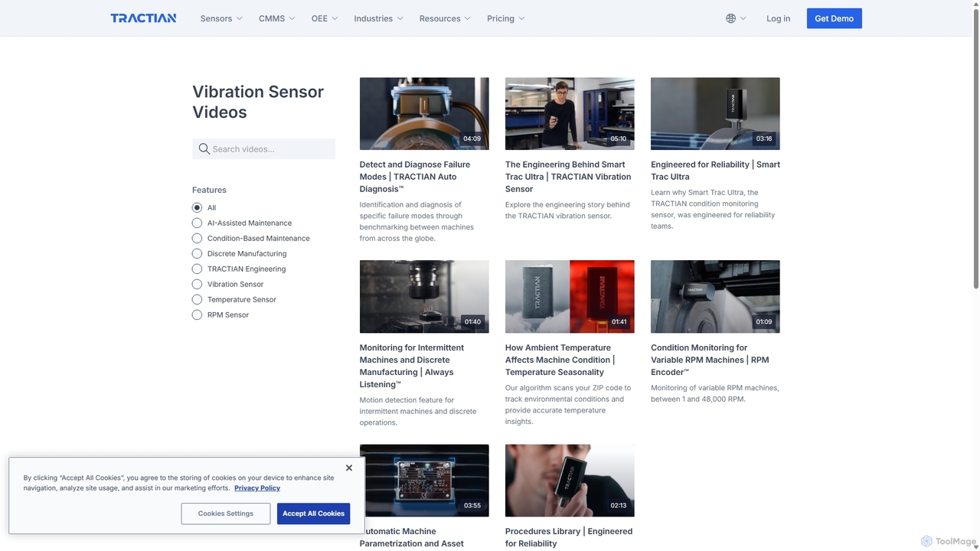Open title Engineered for Reliability | Smart Trac Ultra
This screenshot has height=551, width=980.
(715, 171)
